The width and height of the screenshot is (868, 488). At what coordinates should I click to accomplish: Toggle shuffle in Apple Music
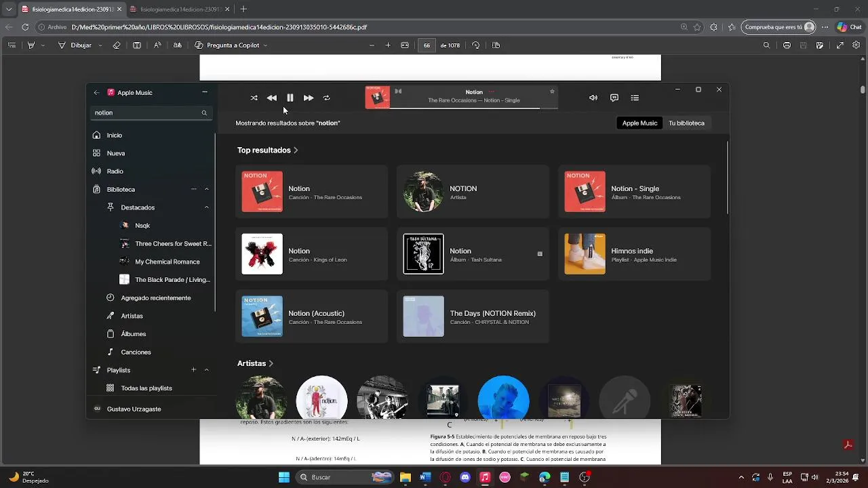tap(254, 98)
